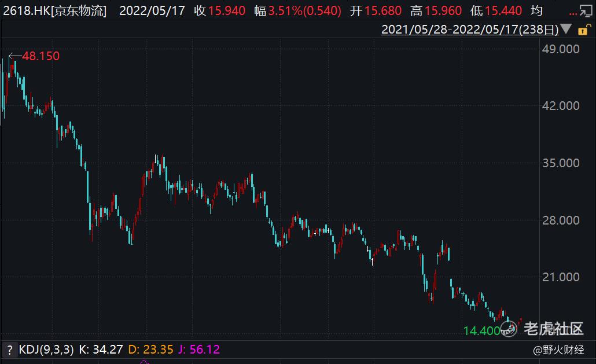Open the date range link 2021/05/28-2022/05/17(238日)

point(470,30)
